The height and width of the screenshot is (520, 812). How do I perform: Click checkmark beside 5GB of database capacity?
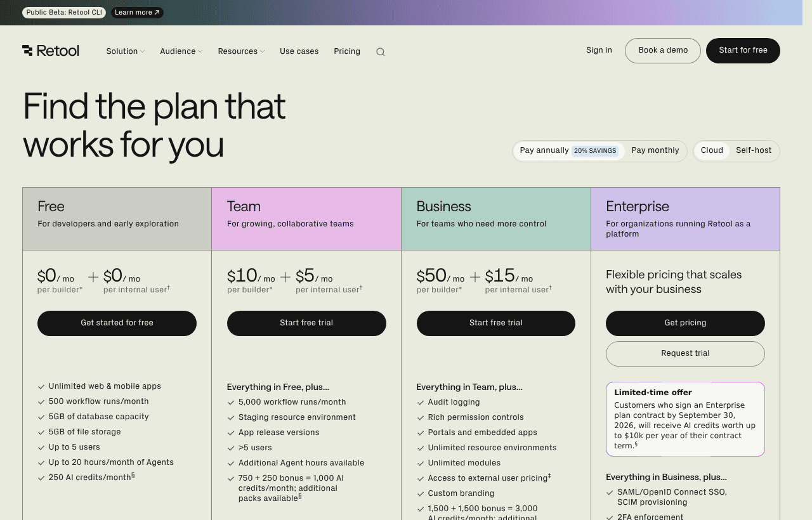pos(41,417)
